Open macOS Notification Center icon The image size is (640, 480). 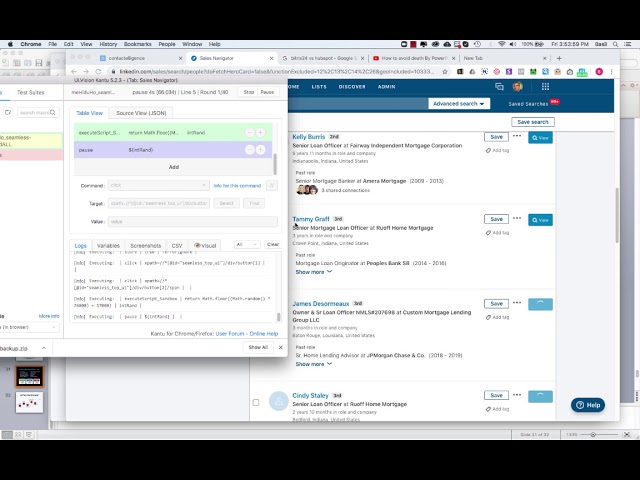pos(628,44)
